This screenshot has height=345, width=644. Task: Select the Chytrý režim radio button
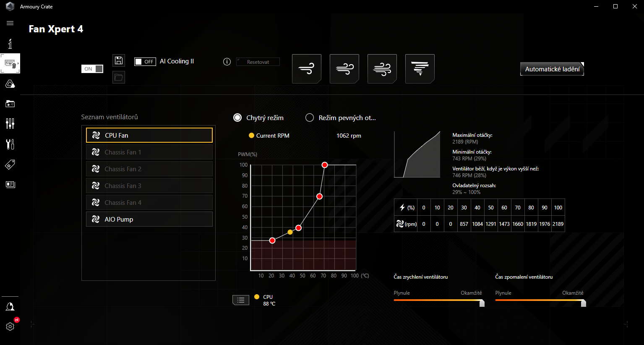(x=237, y=118)
